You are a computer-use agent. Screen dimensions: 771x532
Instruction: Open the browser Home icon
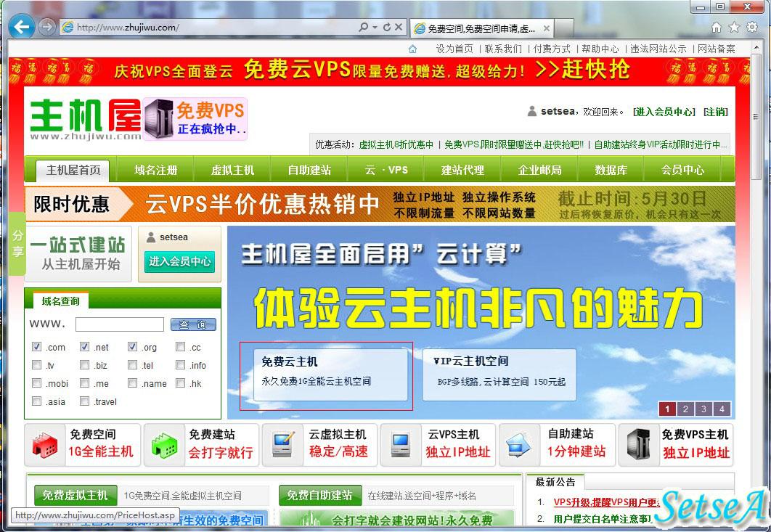(717, 27)
